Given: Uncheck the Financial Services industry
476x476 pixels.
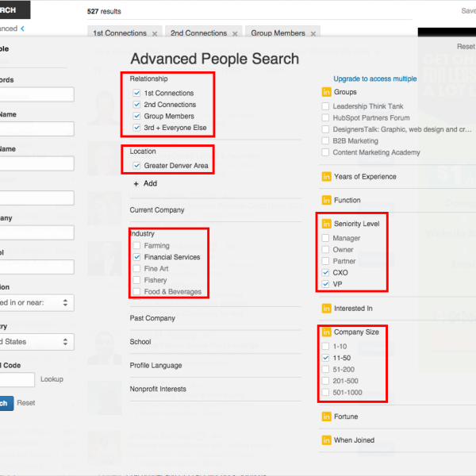Looking at the screenshot, I should click(137, 257).
